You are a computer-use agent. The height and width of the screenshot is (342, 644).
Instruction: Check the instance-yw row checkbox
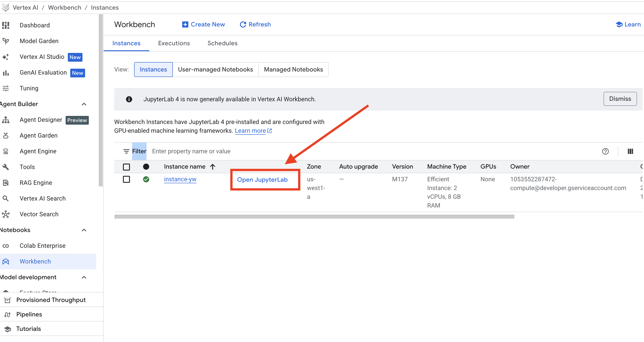pyautogui.click(x=126, y=179)
